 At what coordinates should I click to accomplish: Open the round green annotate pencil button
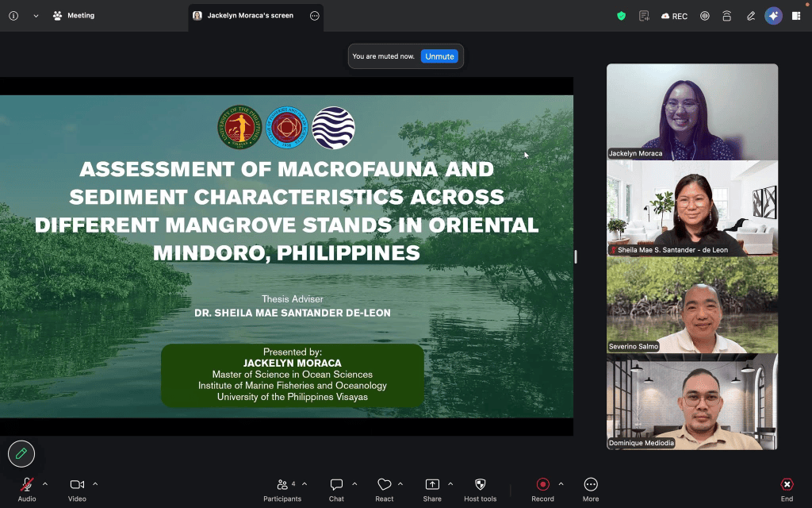(21, 453)
